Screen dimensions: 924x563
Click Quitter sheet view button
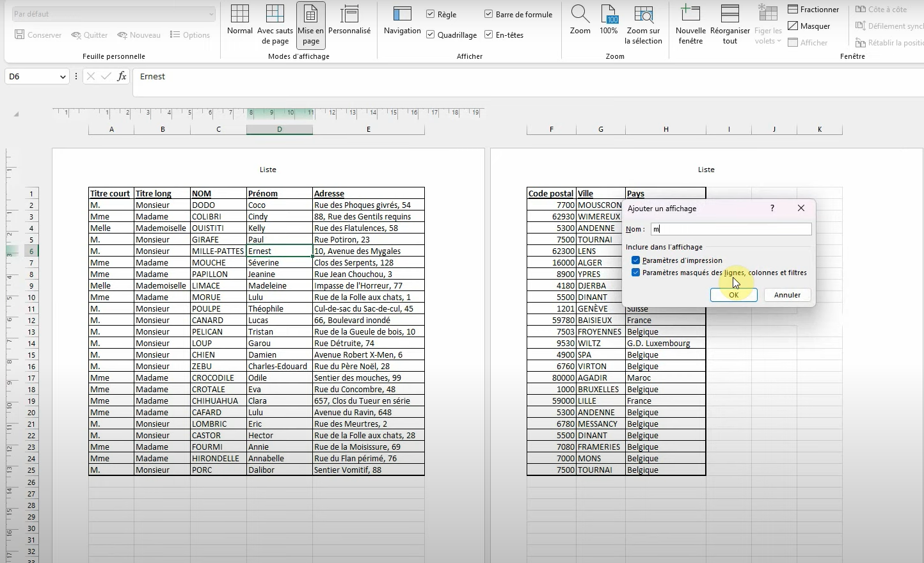90,35
